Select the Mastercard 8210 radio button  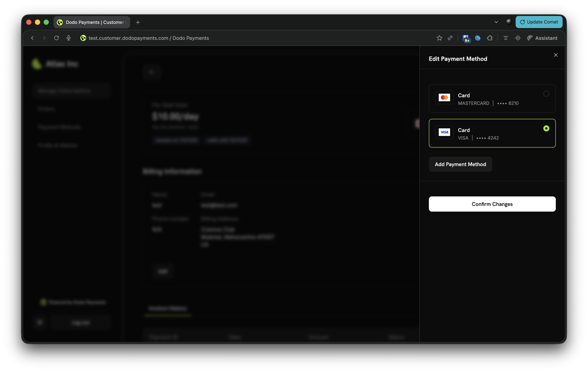546,94
